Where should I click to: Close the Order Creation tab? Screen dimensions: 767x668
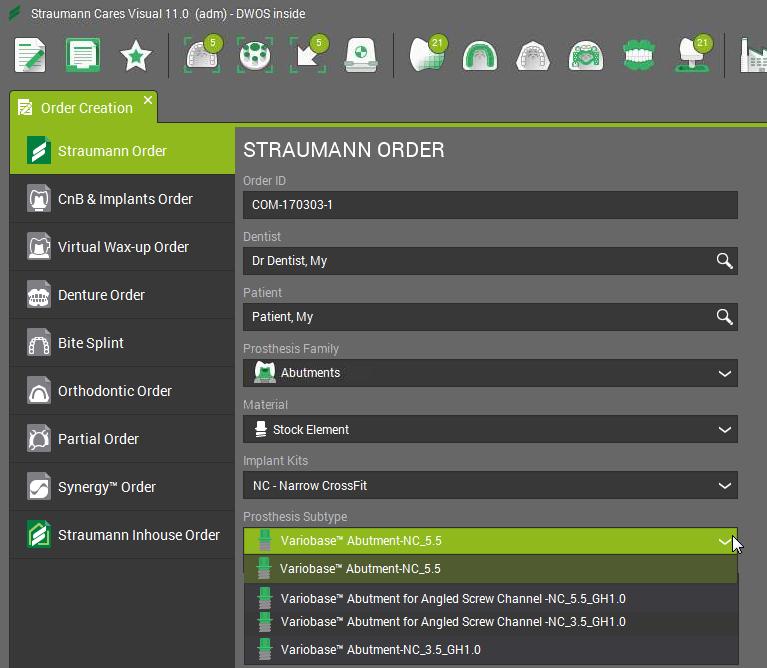pyautogui.click(x=148, y=100)
